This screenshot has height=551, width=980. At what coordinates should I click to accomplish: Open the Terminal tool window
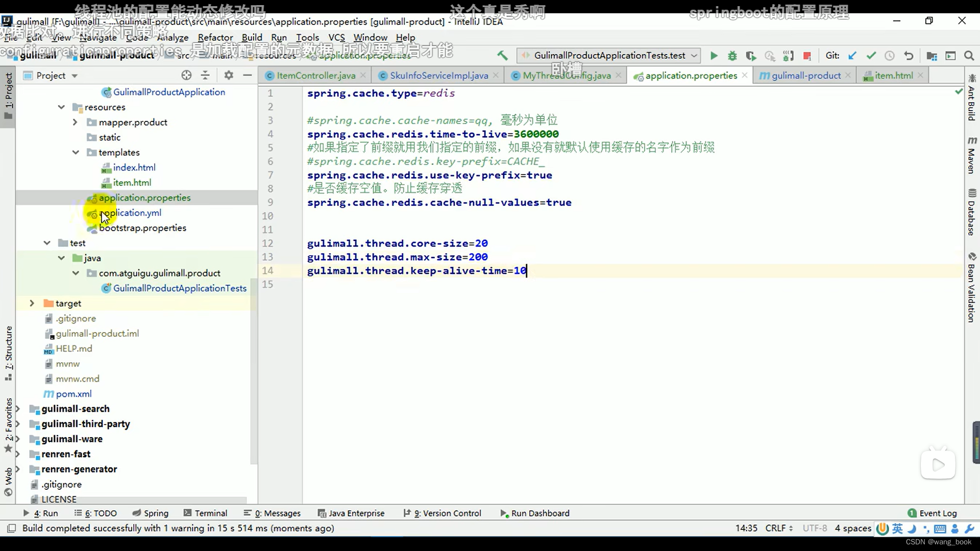click(206, 513)
